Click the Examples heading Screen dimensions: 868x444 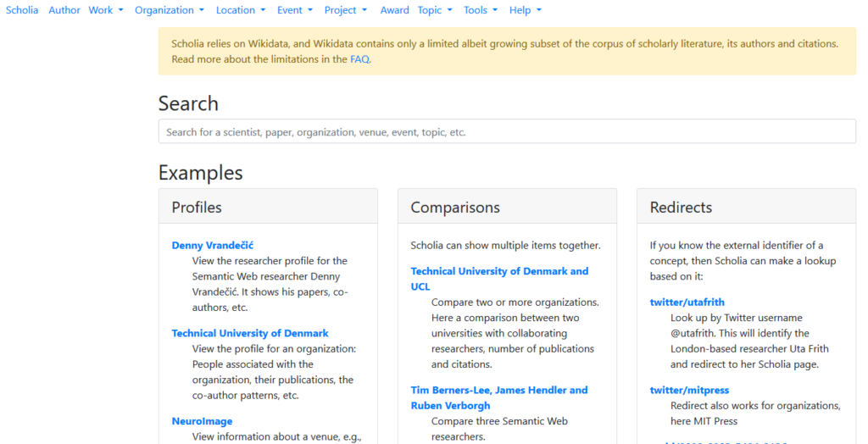pos(200,173)
